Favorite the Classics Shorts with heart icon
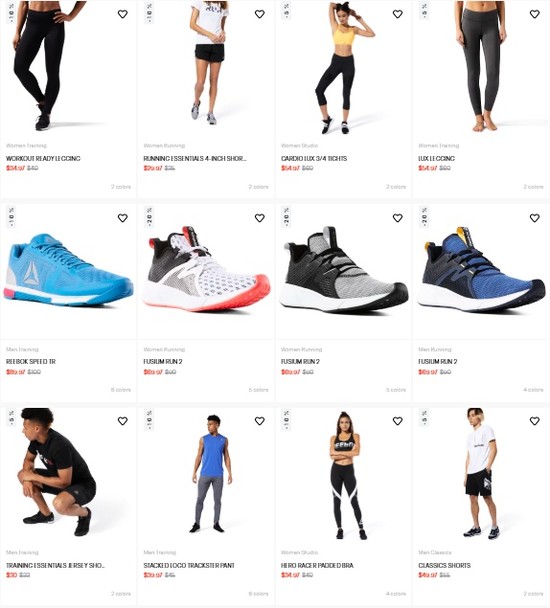Screen dimensions: 550x608 click(534, 421)
